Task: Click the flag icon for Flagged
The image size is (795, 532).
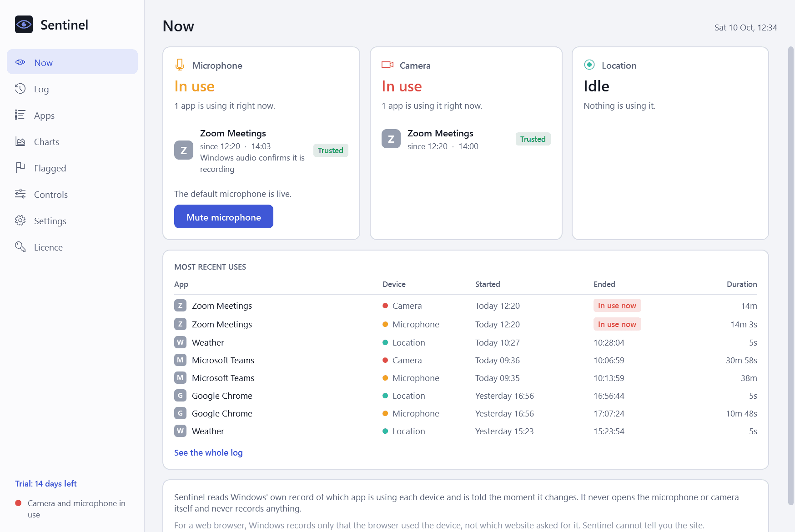Action: click(x=20, y=168)
